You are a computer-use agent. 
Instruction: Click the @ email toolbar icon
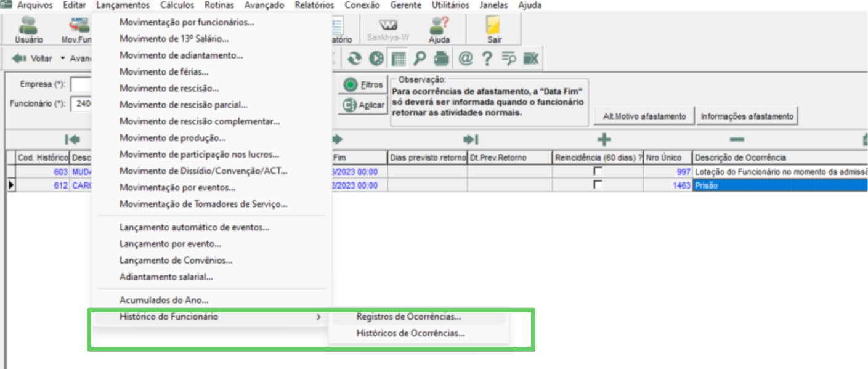pyautogui.click(x=465, y=59)
